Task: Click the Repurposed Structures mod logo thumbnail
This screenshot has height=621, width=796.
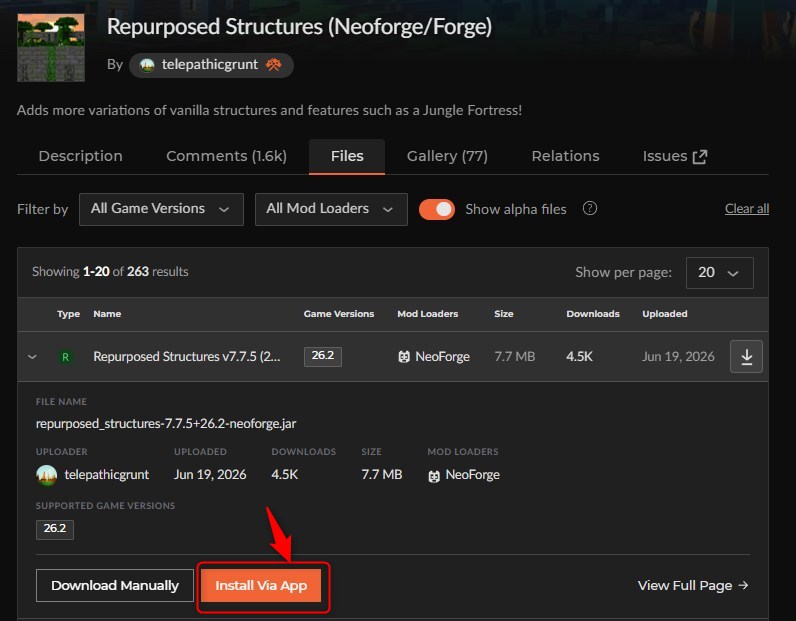Action: tap(51, 48)
